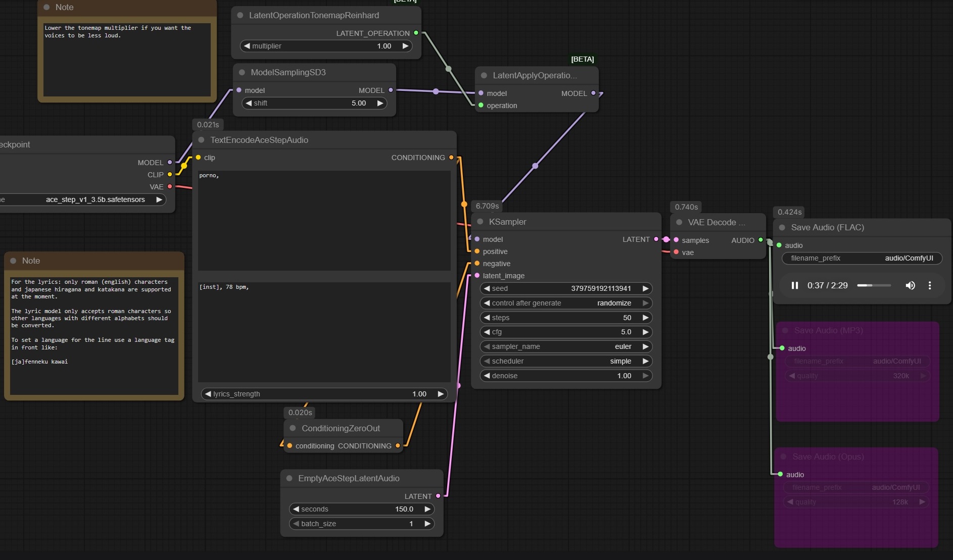Collapse the ConditioningZeroOut node via its title dot
The height and width of the screenshot is (560, 953).
pyautogui.click(x=293, y=428)
